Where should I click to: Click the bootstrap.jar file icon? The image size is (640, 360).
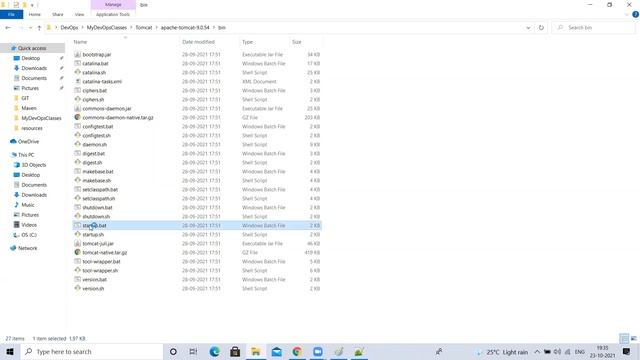pos(78,54)
